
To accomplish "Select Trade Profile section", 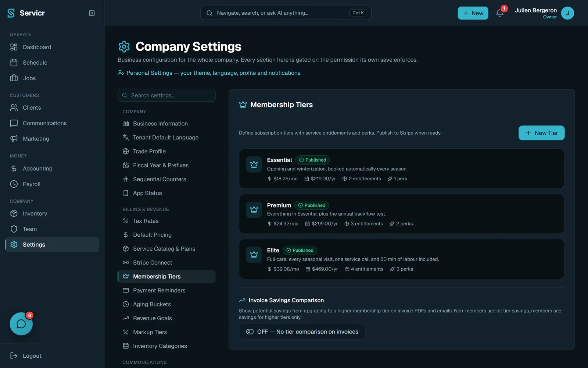I will [x=166, y=151].
